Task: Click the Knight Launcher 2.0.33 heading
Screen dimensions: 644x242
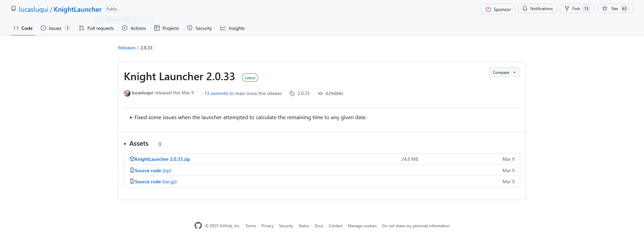Action: click(179, 77)
